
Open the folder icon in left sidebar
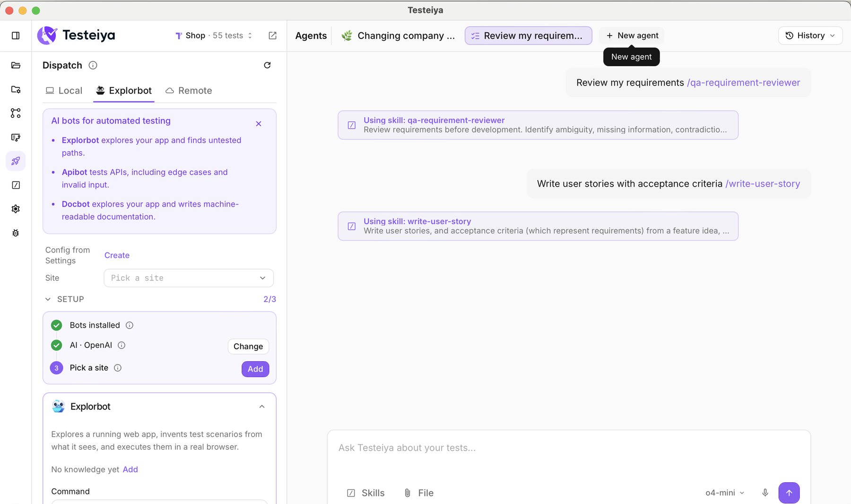click(x=16, y=65)
